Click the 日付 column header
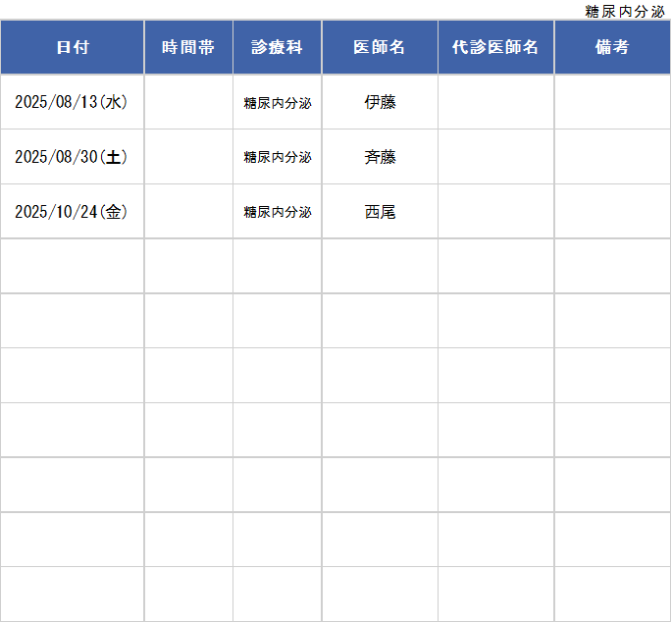The height and width of the screenshot is (623, 672). click(73, 47)
